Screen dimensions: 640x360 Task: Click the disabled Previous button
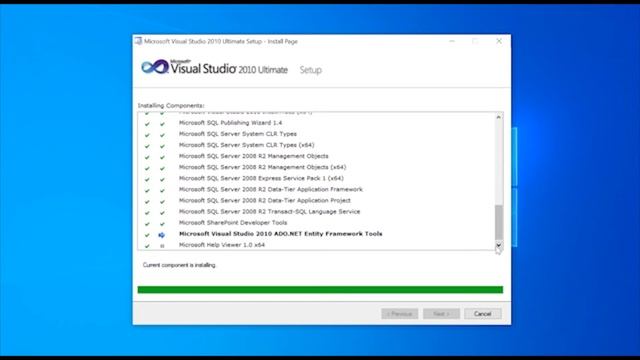coord(400,313)
